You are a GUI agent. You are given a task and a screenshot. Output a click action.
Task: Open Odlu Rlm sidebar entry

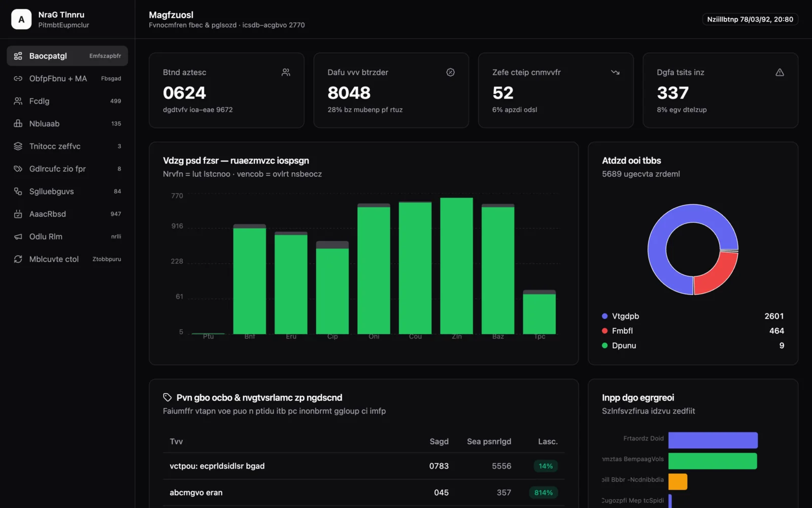click(x=67, y=237)
